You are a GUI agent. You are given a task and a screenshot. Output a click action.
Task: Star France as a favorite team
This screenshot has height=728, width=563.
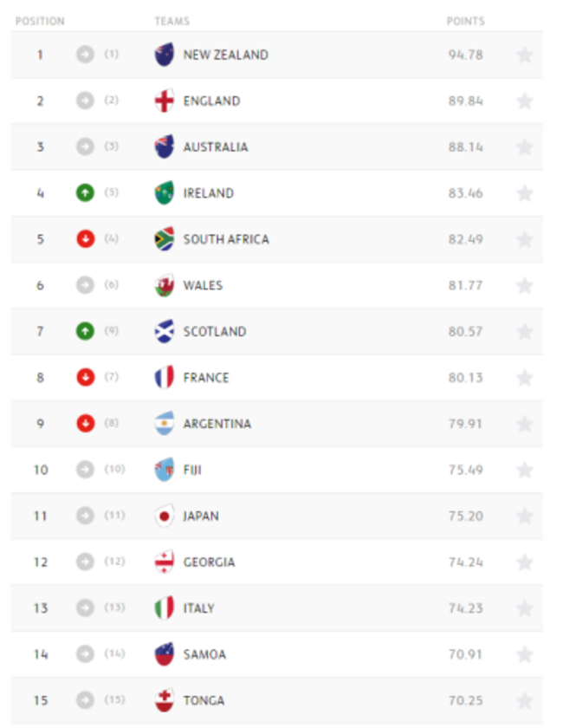524,378
